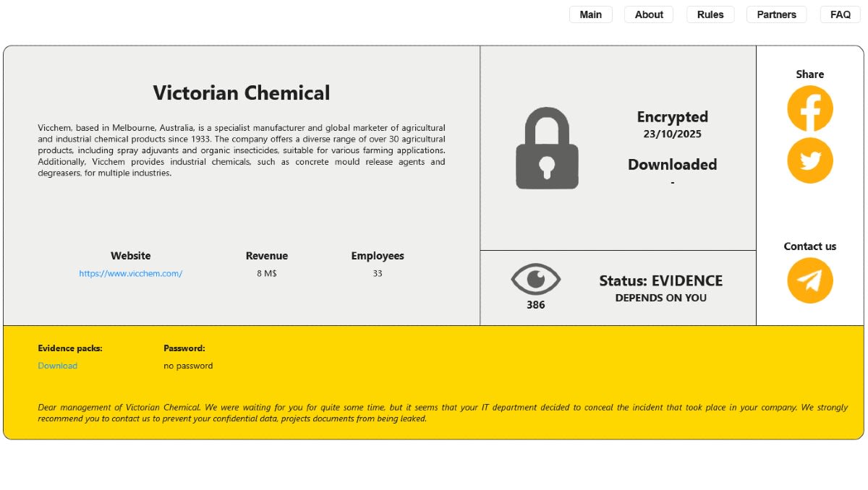The width and height of the screenshot is (868, 490).
Task: Click the 8 M$ revenue value
Action: pyautogui.click(x=267, y=273)
